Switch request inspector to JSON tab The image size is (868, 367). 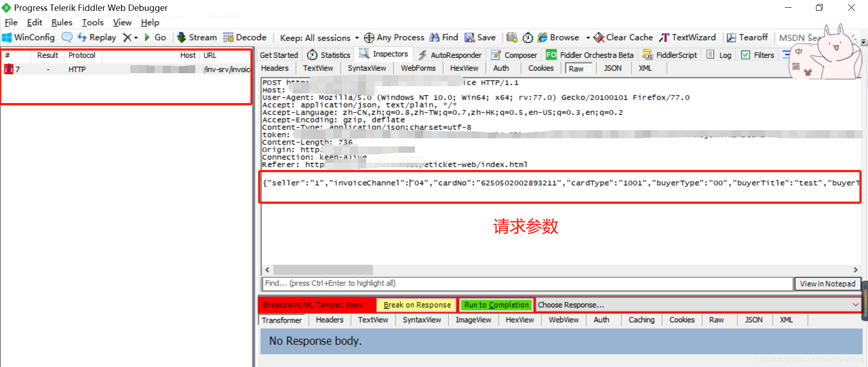click(x=613, y=68)
